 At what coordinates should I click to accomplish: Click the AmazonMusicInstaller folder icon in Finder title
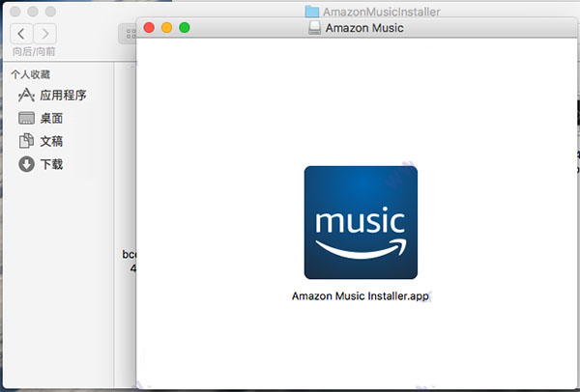coord(312,11)
